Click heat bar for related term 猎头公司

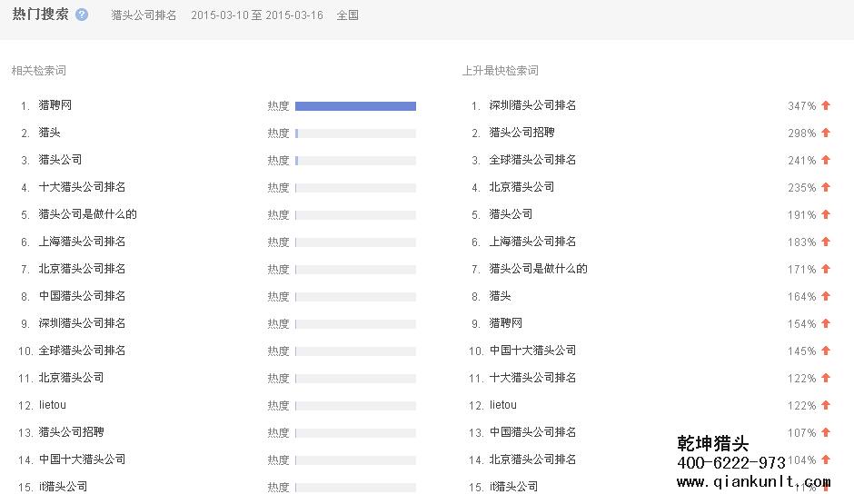[x=355, y=161]
